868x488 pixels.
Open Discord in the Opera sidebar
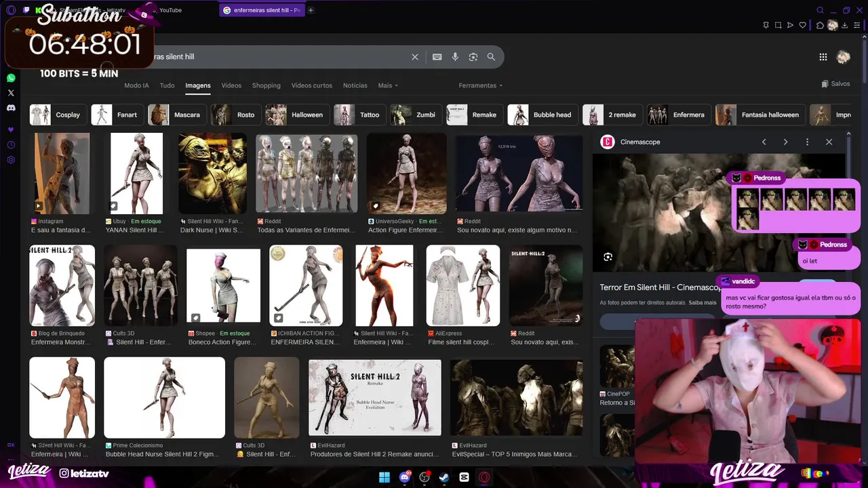pyautogui.click(x=11, y=108)
